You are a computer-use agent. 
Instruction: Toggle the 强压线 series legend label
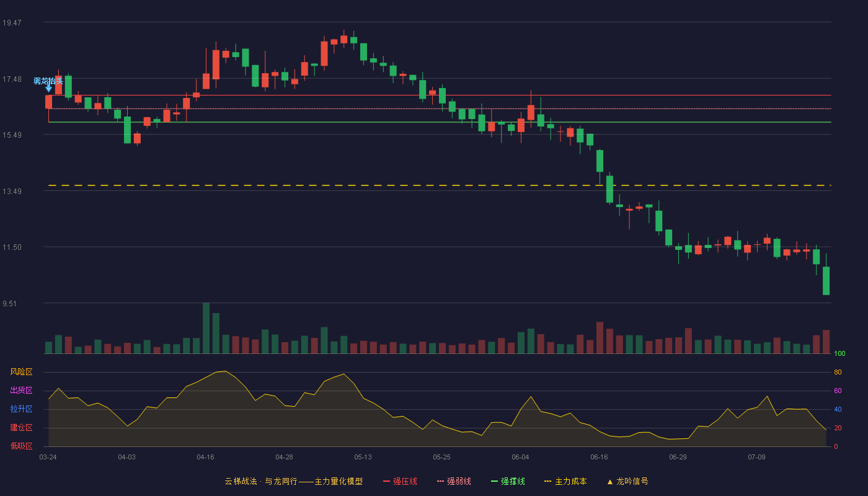[x=405, y=481]
